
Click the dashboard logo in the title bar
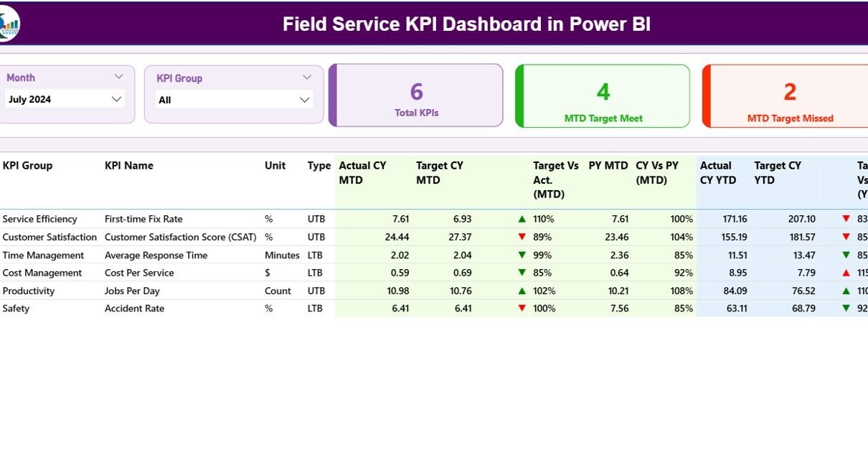coord(9,23)
